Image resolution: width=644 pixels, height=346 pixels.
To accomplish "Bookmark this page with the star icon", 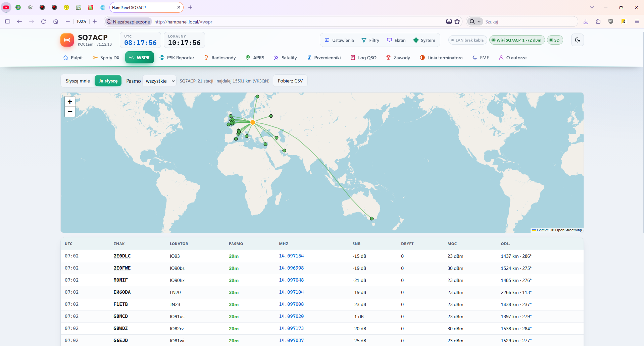I will (x=457, y=21).
